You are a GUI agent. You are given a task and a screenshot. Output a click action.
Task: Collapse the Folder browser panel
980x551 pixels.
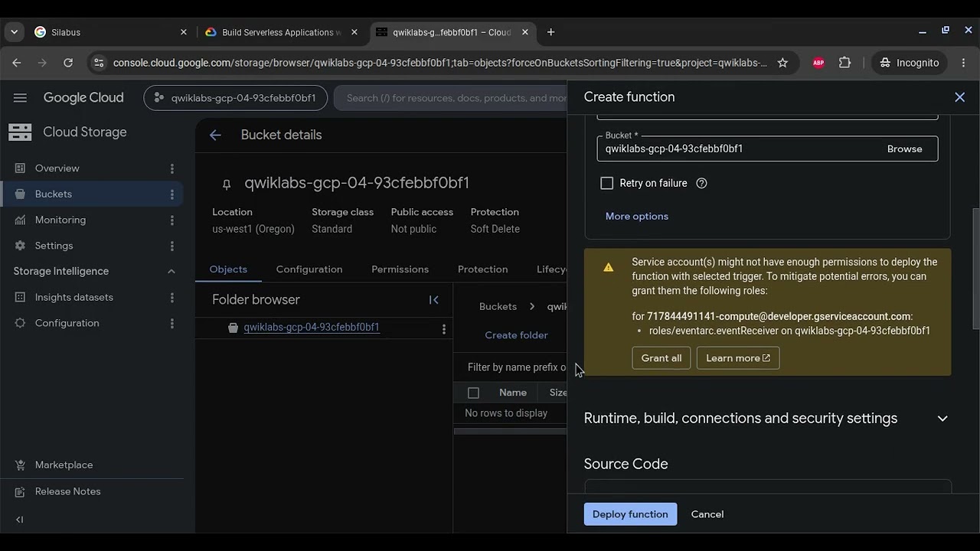(433, 300)
